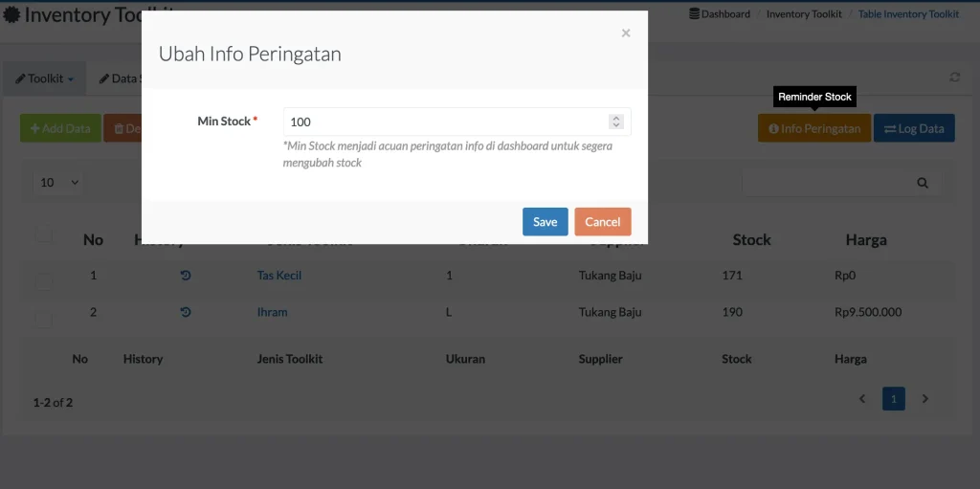
Task: Toggle the select-all header checkbox
Action: pos(44,234)
